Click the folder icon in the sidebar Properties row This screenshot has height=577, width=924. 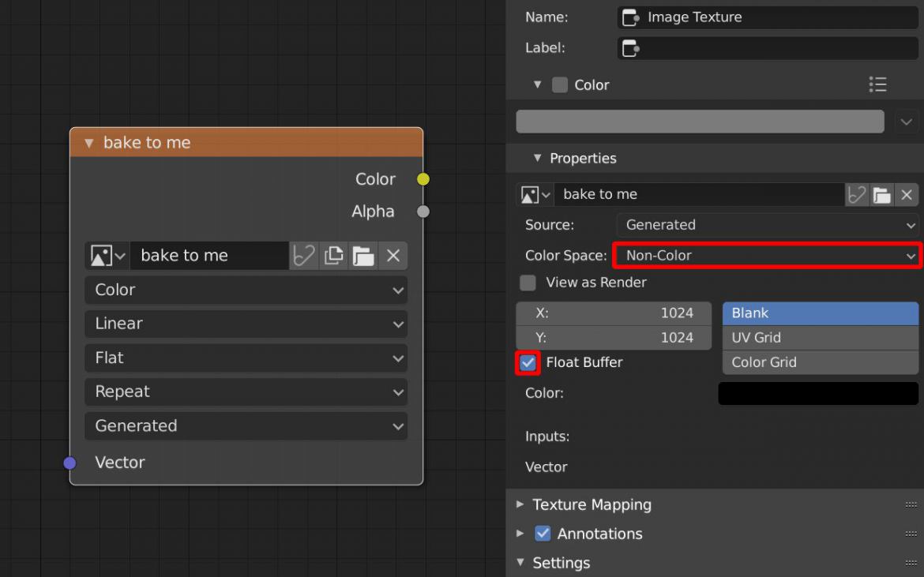(x=882, y=194)
